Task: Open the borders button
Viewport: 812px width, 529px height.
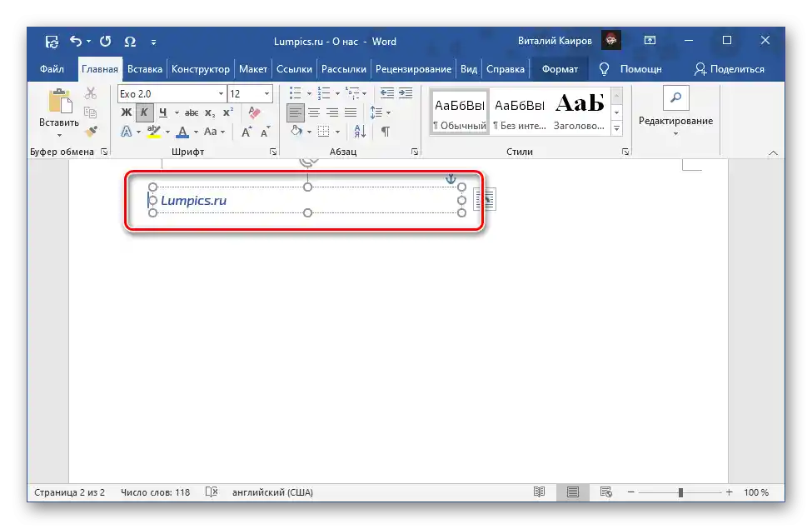Action: (x=324, y=132)
